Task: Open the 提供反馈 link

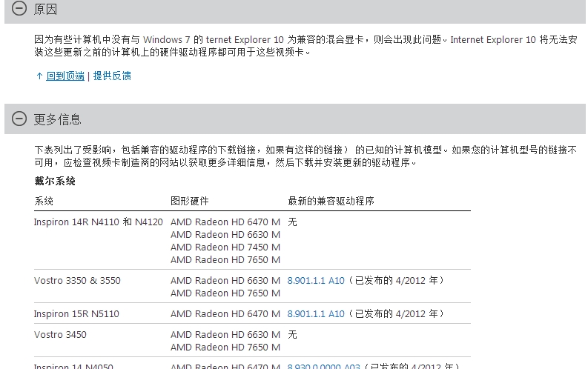Action: (x=112, y=76)
